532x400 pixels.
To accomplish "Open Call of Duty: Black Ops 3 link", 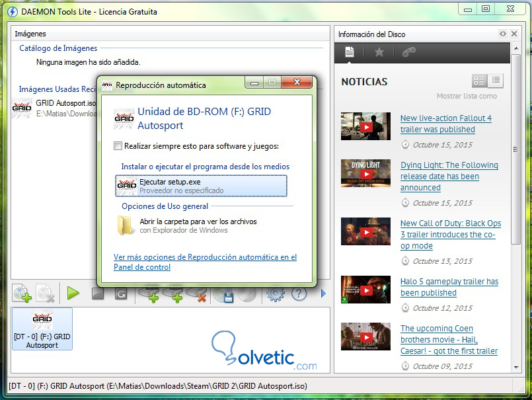I will [x=451, y=234].
